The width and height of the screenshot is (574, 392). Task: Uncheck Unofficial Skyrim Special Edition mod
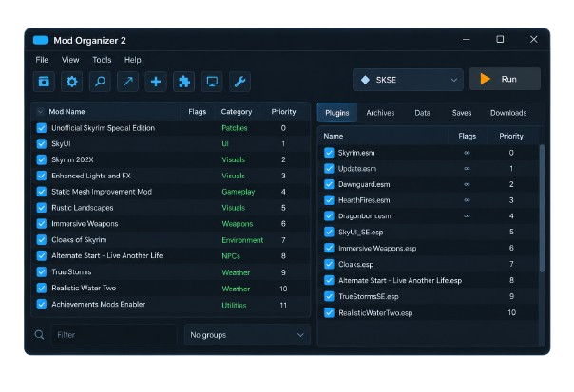click(x=42, y=128)
